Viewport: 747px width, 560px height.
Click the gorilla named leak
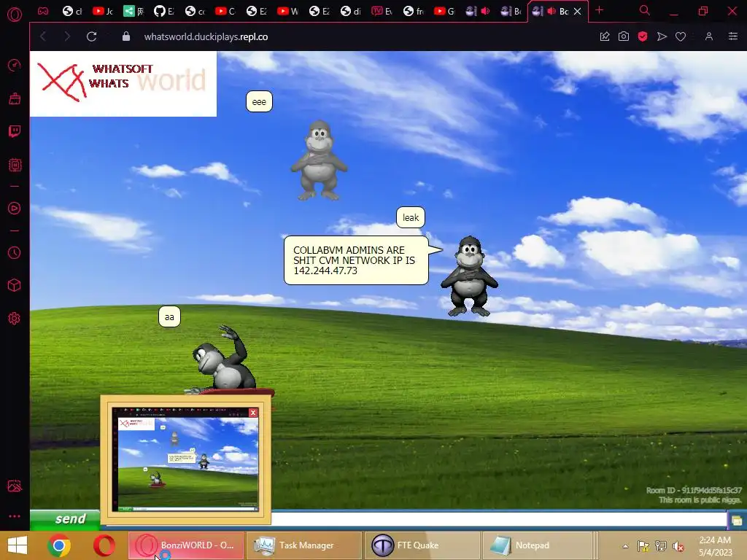point(469,276)
